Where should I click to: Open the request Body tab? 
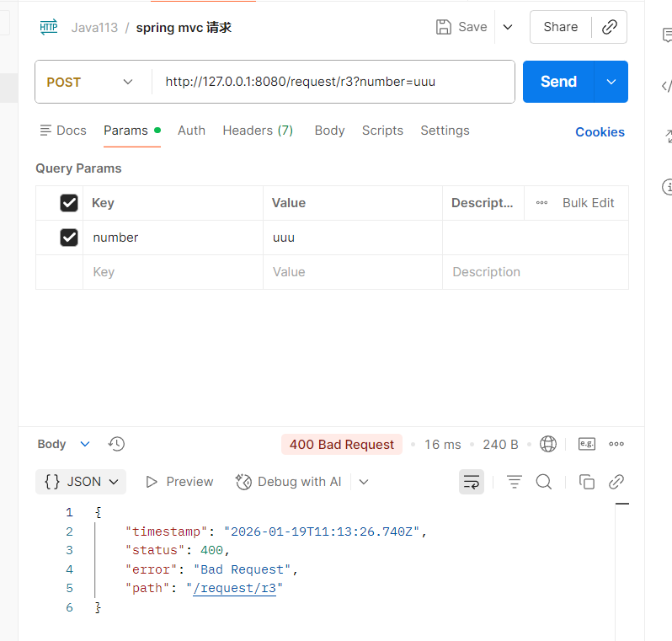tap(329, 131)
